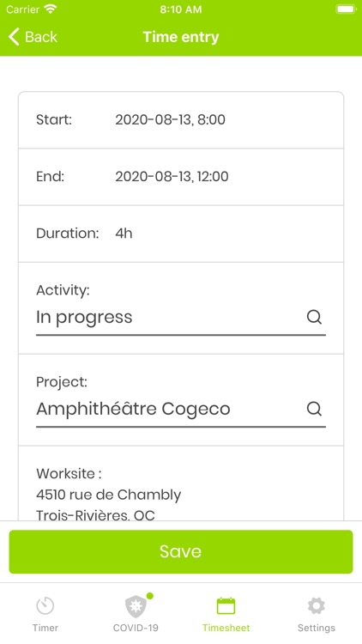362x644 pixels.
Task: Edit the Start date 2020-08-13, 8:00
Action: click(x=170, y=120)
